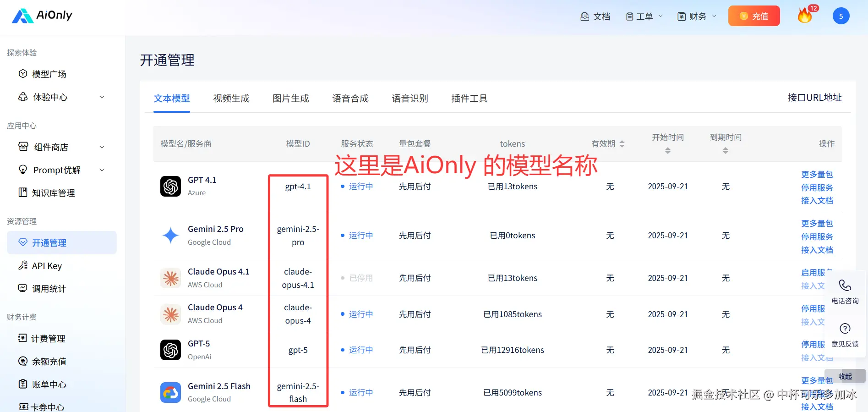Click the 账单中心 icon
Viewport: 868px width, 412px height.
(x=23, y=384)
